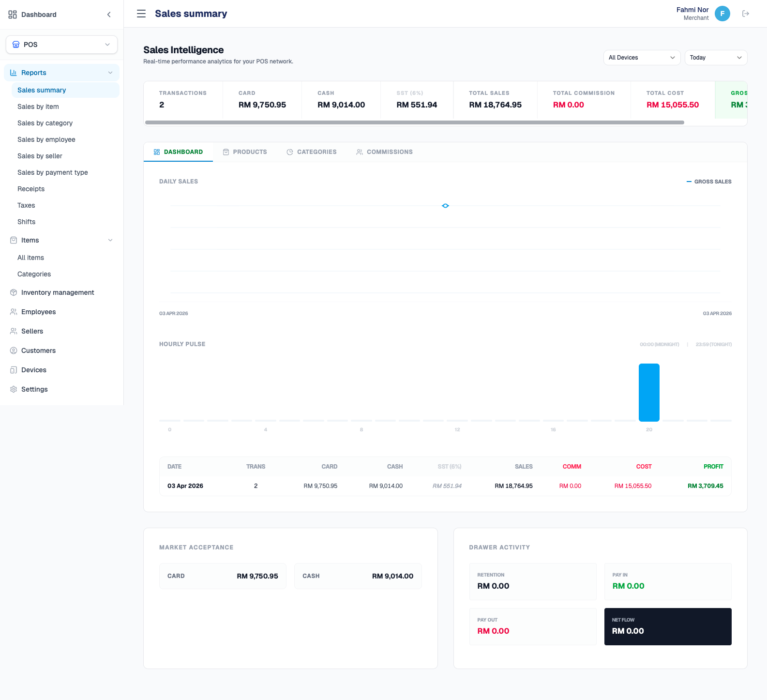The width and height of the screenshot is (767, 700).
Task: Click the logout icon at top right
Action: [746, 14]
